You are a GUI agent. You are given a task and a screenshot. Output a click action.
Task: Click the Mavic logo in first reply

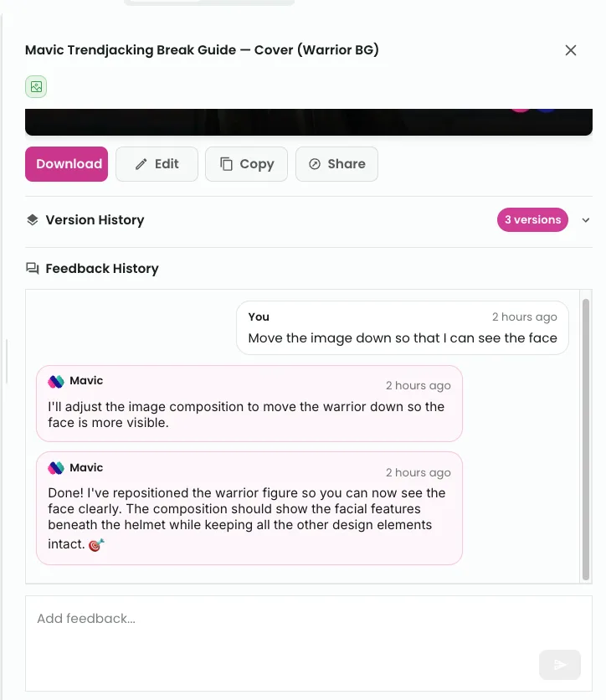pyautogui.click(x=56, y=381)
